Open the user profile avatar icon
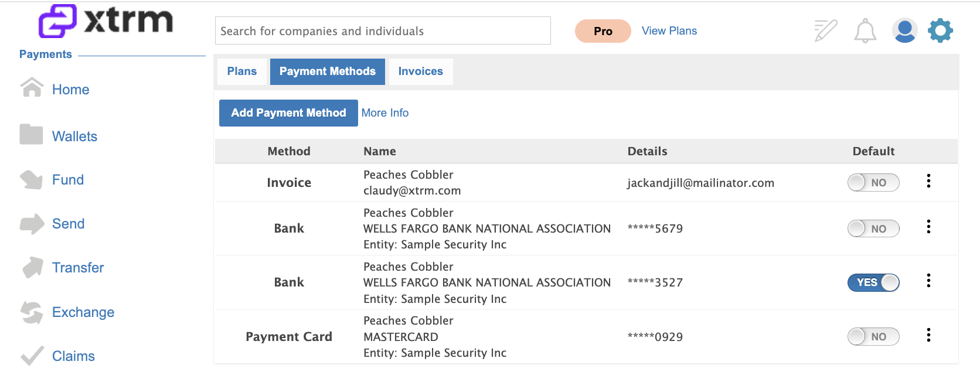 click(904, 30)
